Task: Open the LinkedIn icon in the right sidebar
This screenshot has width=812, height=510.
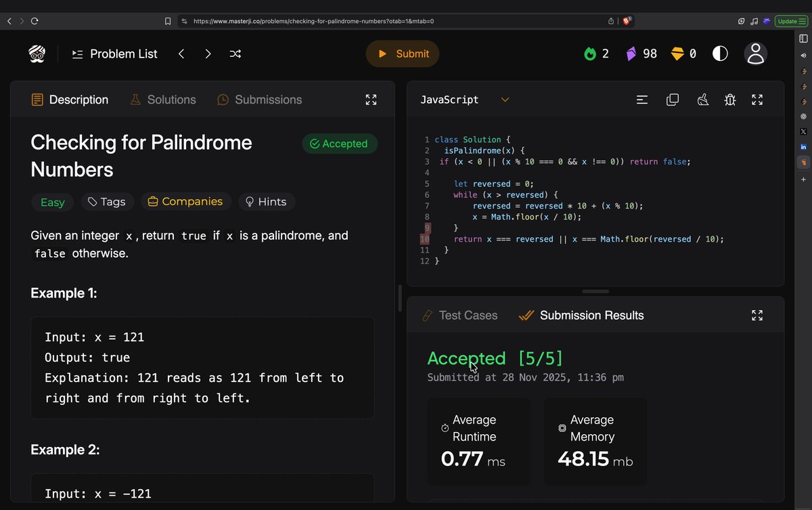Action: tap(803, 146)
